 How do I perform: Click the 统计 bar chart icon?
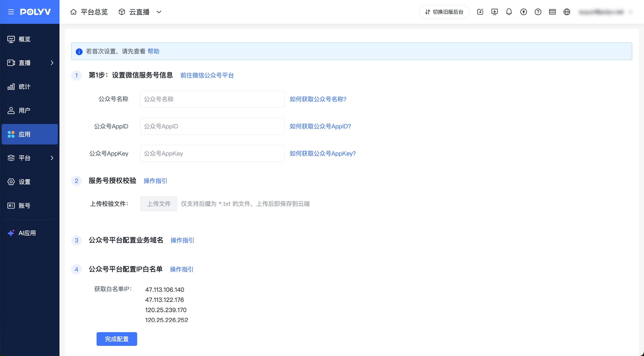click(x=11, y=87)
